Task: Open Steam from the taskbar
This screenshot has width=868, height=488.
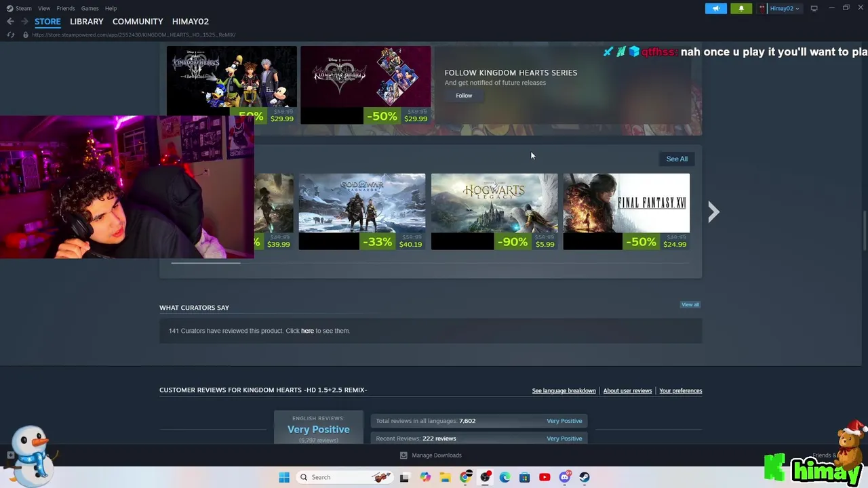Action: pos(585,477)
